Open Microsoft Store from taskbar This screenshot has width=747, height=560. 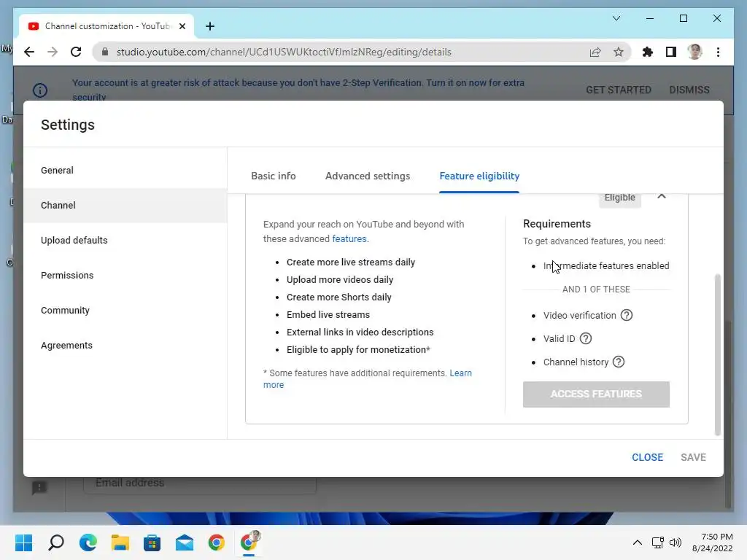point(152,542)
